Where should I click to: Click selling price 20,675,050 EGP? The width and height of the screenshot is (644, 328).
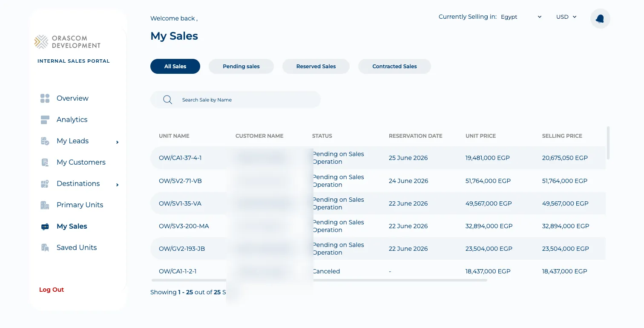[x=565, y=158]
